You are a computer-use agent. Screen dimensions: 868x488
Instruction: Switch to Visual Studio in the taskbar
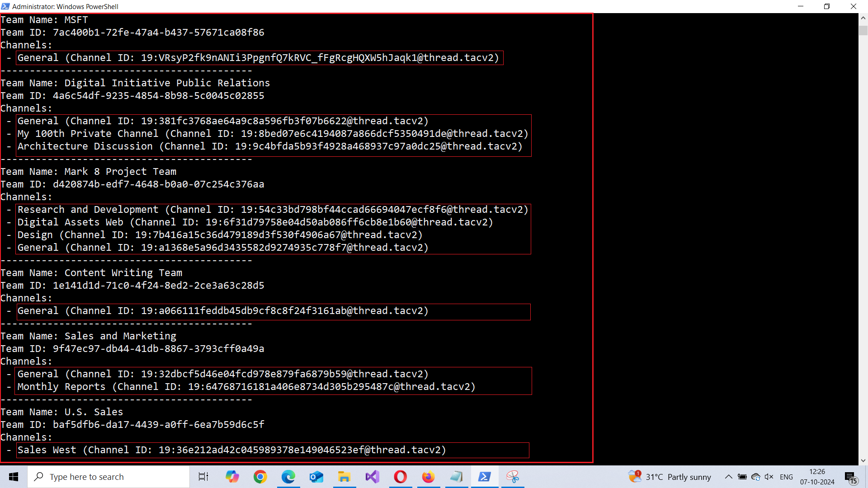point(372,477)
